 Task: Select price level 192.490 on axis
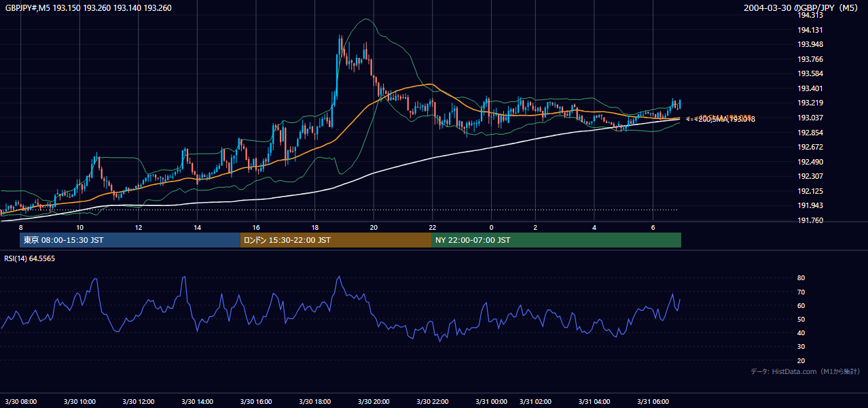pyautogui.click(x=810, y=162)
